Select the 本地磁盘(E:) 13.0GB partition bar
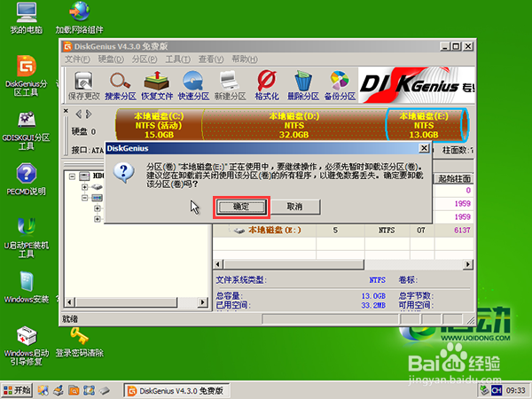 point(426,125)
